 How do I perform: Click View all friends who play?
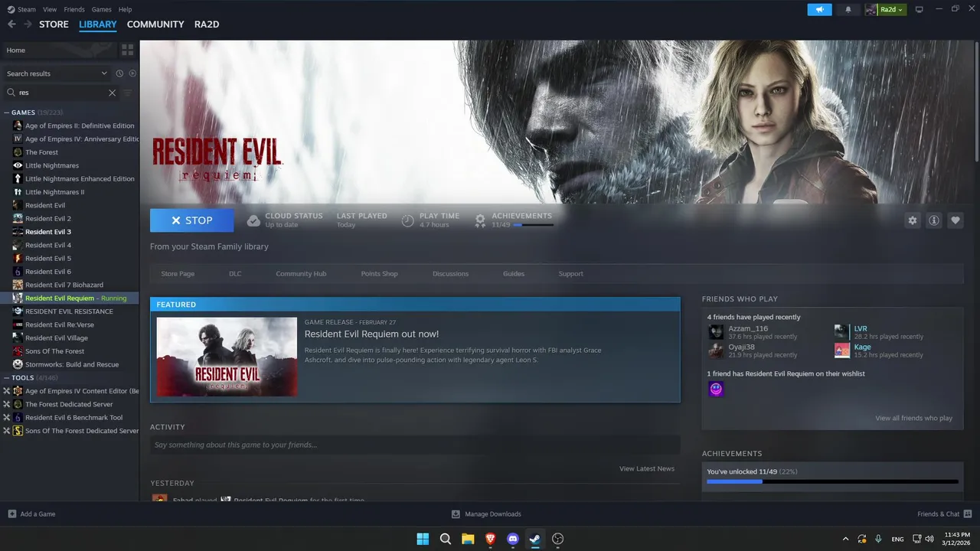[x=913, y=419]
